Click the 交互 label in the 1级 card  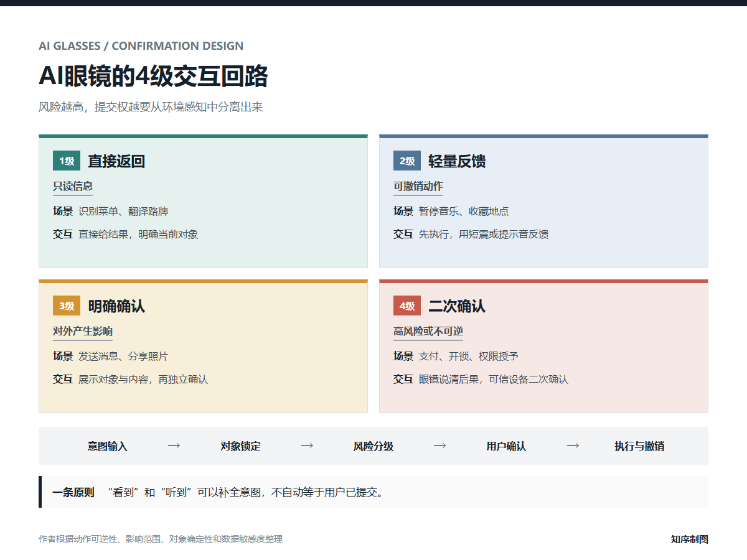click(63, 235)
